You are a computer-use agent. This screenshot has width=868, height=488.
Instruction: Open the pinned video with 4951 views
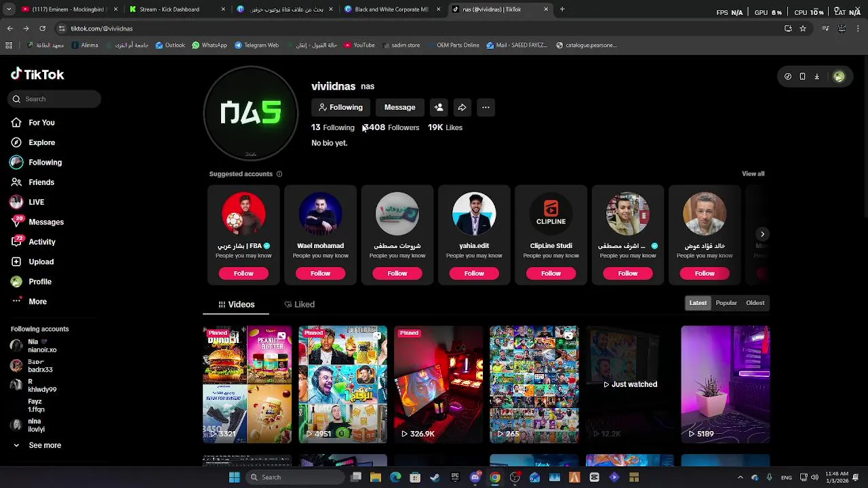pyautogui.click(x=343, y=384)
